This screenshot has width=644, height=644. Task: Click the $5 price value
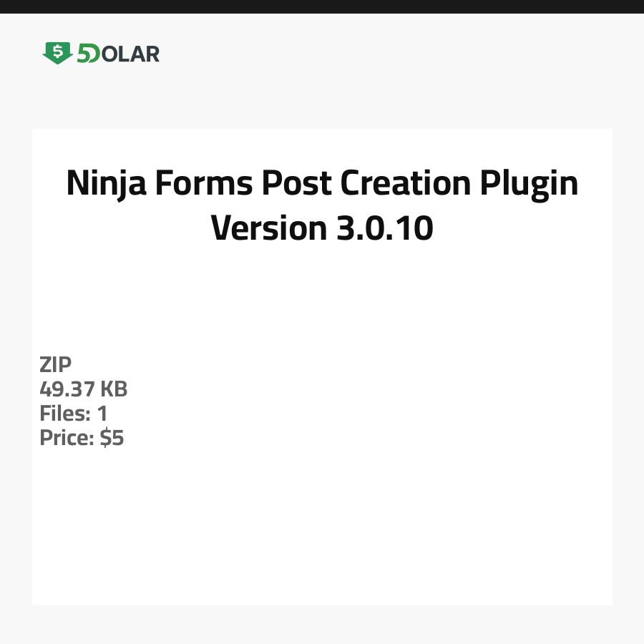pos(112,438)
